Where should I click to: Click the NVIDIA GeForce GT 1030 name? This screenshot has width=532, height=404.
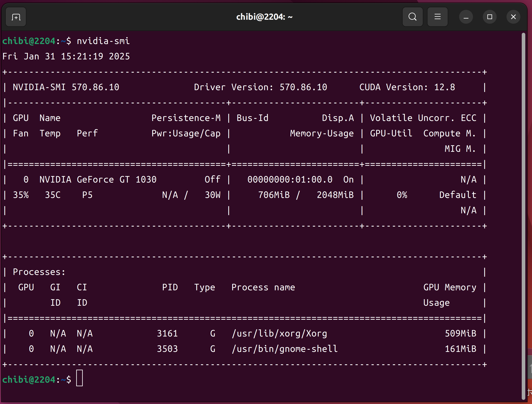click(98, 179)
